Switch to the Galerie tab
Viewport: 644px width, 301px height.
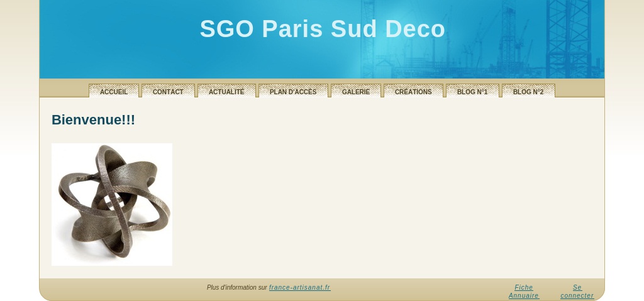[x=356, y=91]
